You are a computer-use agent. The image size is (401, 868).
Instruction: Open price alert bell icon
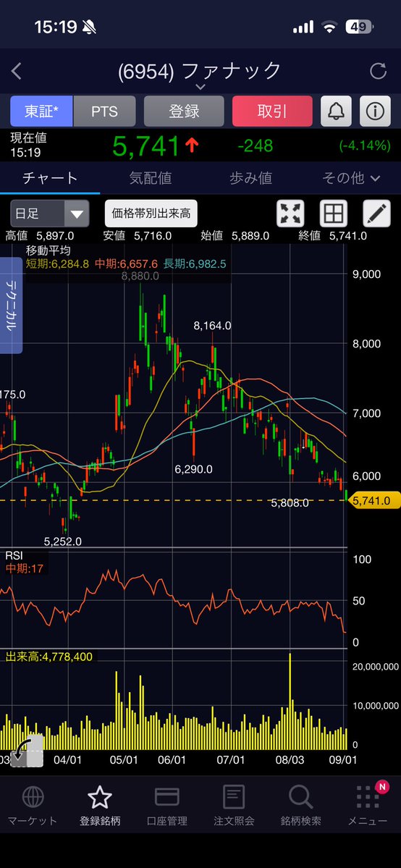336,111
